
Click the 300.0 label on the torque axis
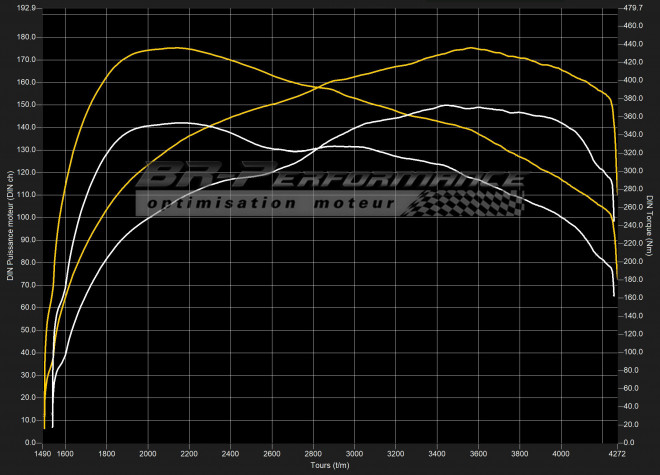(633, 171)
